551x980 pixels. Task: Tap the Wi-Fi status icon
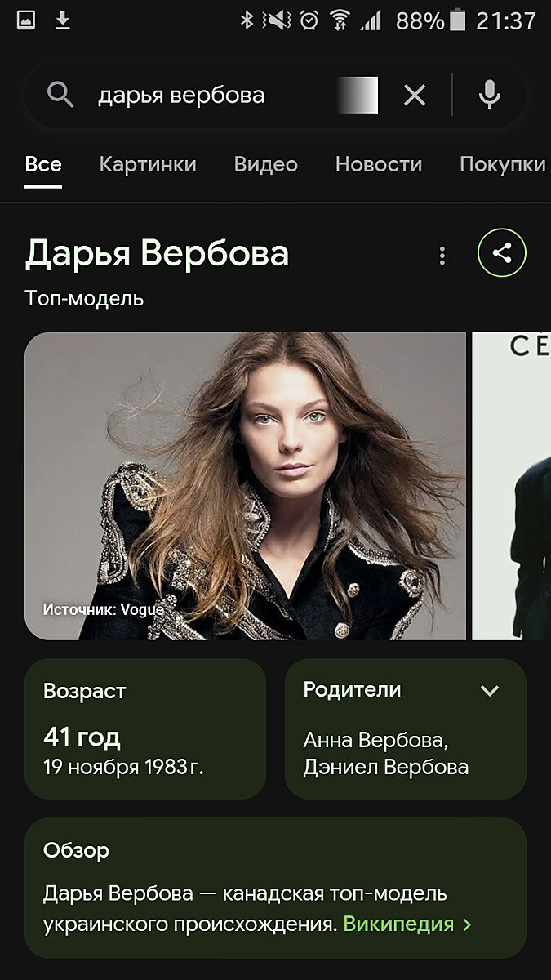[340, 20]
